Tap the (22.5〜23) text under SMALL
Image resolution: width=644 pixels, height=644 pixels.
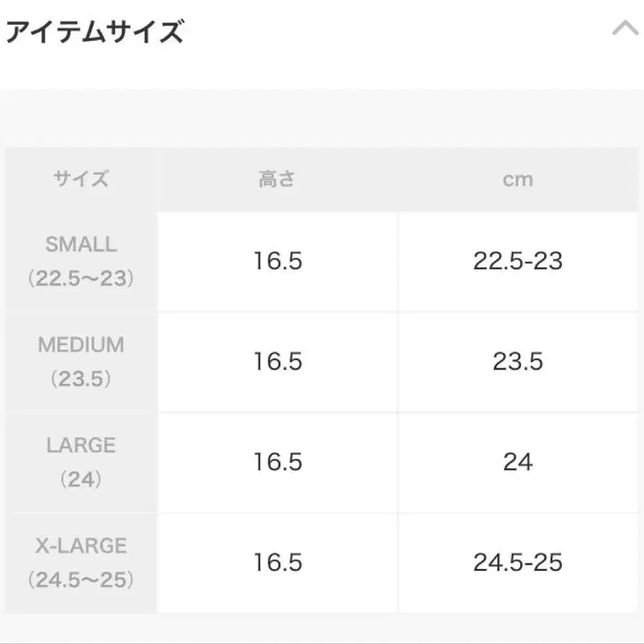pyautogui.click(x=81, y=278)
